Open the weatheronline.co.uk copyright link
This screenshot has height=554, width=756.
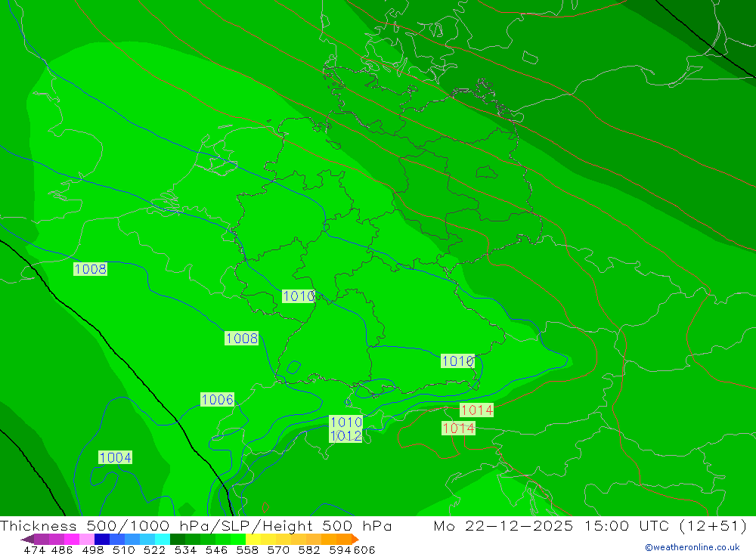(x=692, y=546)
